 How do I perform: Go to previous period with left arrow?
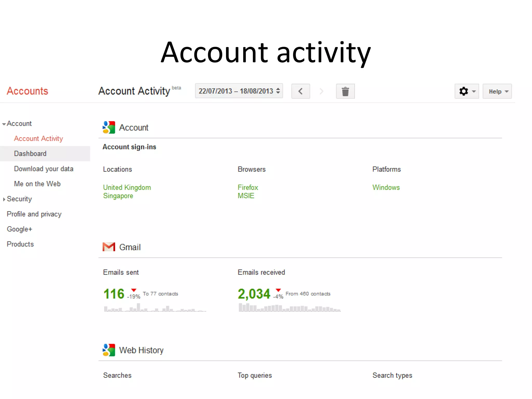301,91
